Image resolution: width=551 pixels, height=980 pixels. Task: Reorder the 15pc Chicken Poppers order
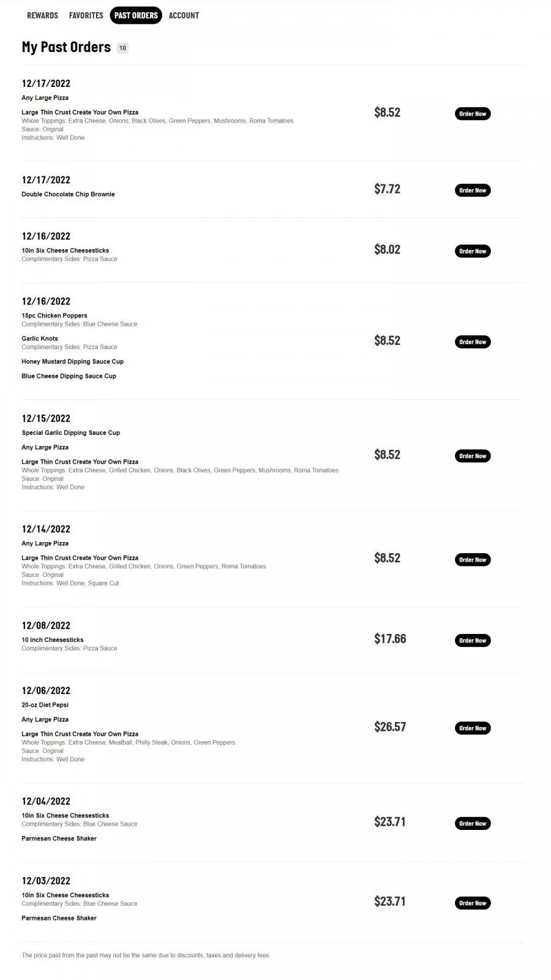pyautogui.click(x=473, y=342)
